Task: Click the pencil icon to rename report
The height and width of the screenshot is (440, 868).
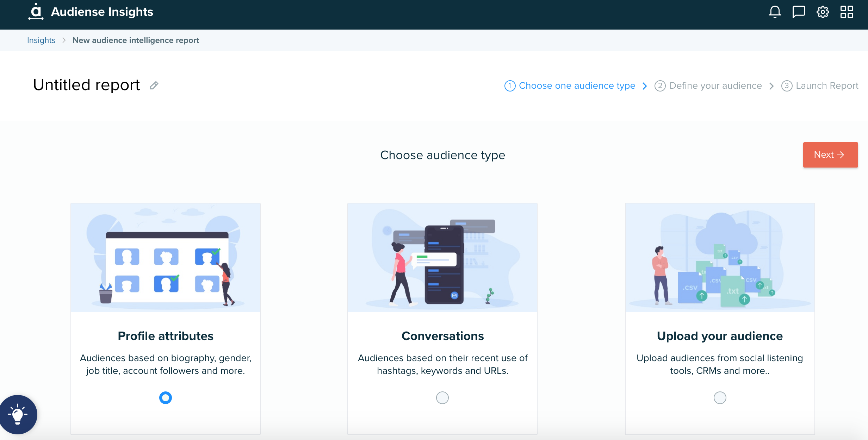Action: pyautogui.click(x=154, y=86)
